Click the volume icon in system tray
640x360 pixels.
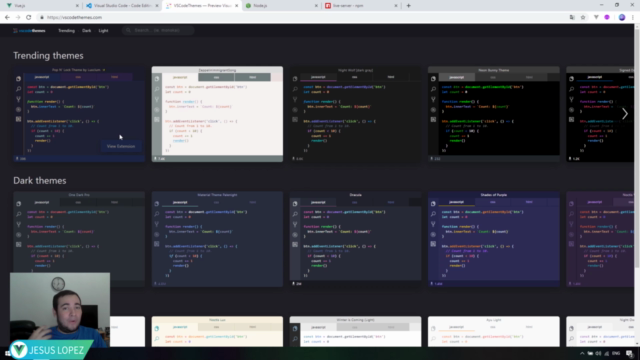pos(598,353)
